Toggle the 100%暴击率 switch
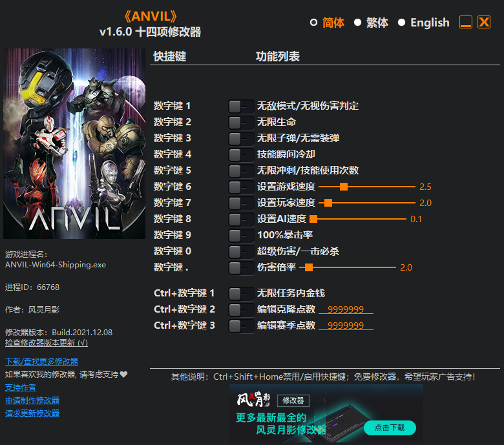The image size is (504, 445). coord(241,236)
